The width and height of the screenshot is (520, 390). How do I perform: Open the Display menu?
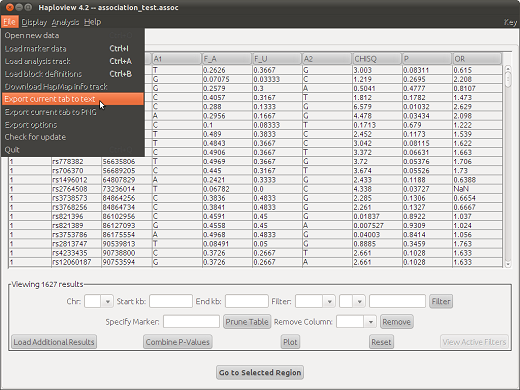tap(34, 22)
